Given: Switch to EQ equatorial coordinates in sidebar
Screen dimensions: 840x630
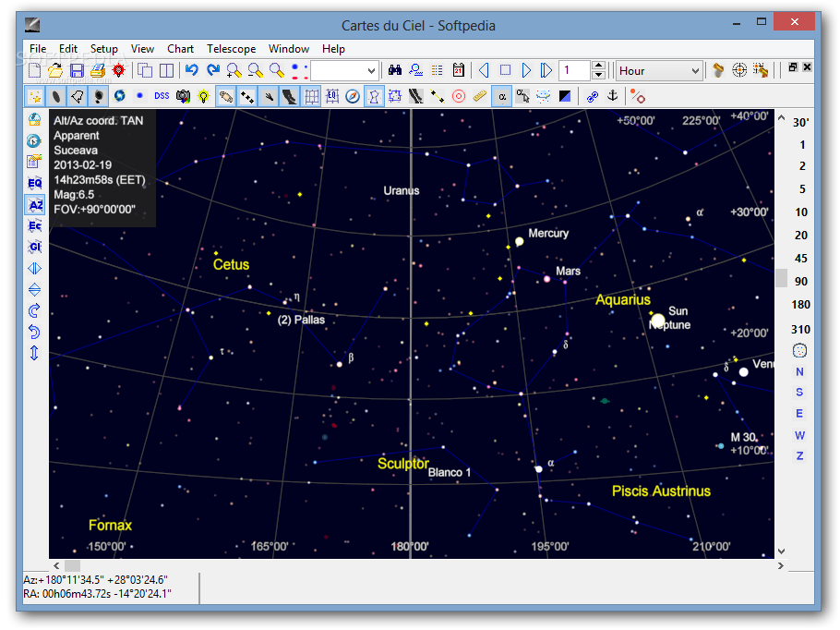Looking at the screenshot, I should (34, 184).
